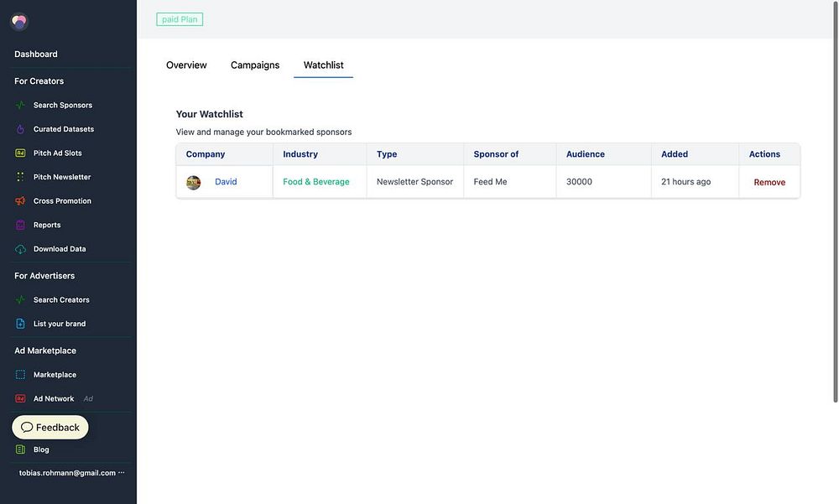Go to List your brand
This screenshot has width=839, height=504.
(60, 324)
